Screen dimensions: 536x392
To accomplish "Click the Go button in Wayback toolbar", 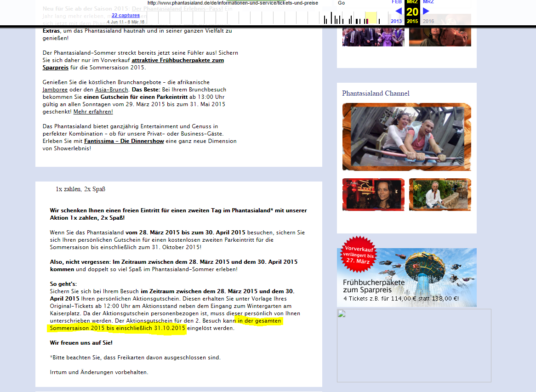I will [341, 3].
